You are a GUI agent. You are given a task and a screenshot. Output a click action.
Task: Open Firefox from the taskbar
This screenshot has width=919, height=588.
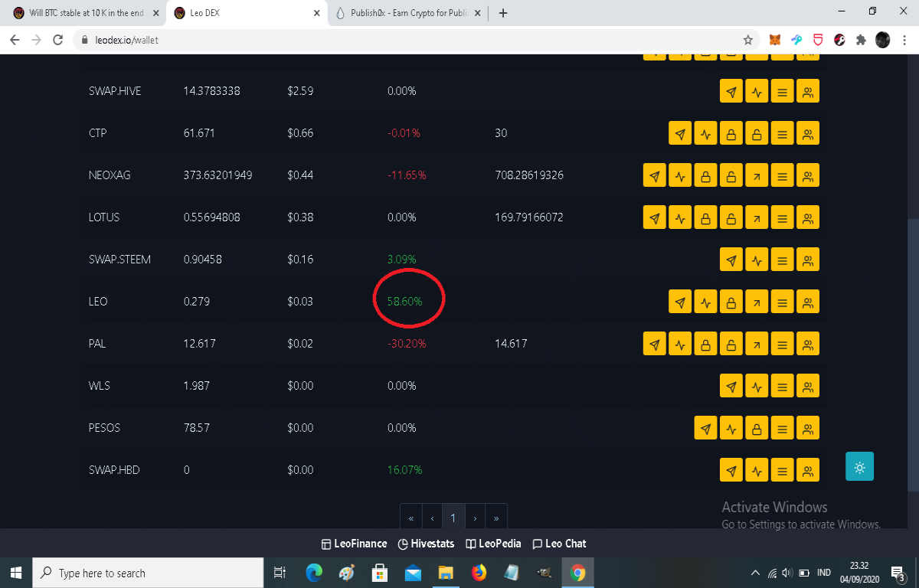click(479, 573)
